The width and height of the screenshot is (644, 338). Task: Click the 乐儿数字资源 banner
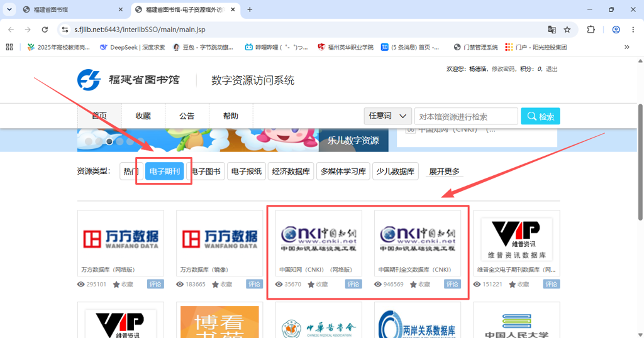click(x=353, y=140)
